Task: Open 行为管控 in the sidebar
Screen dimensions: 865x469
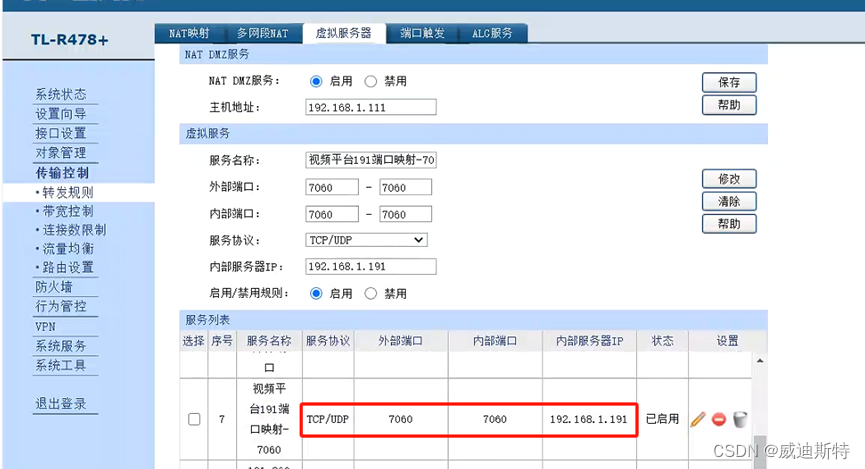Action: pos(61,306)
